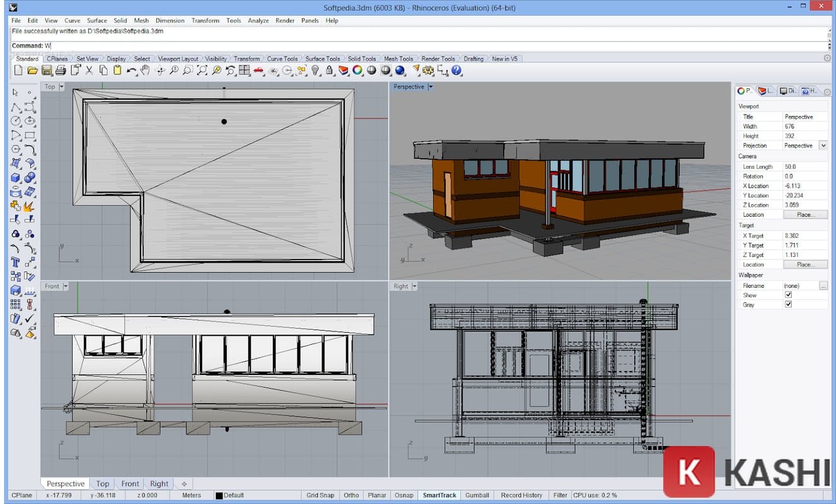Toggle Ortho mode in status bar

(x=351, y=495)
